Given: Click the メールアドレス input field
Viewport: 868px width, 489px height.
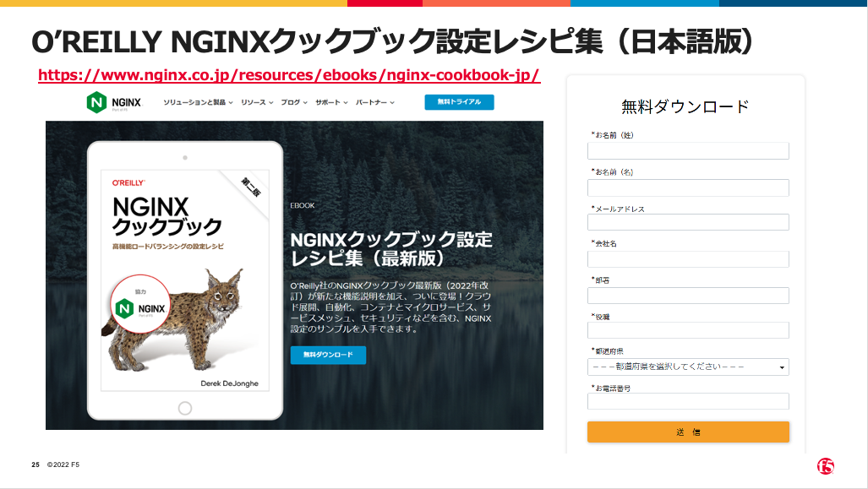Looking at the screenshot, I should pyautogui.click(x=688, y=222).
